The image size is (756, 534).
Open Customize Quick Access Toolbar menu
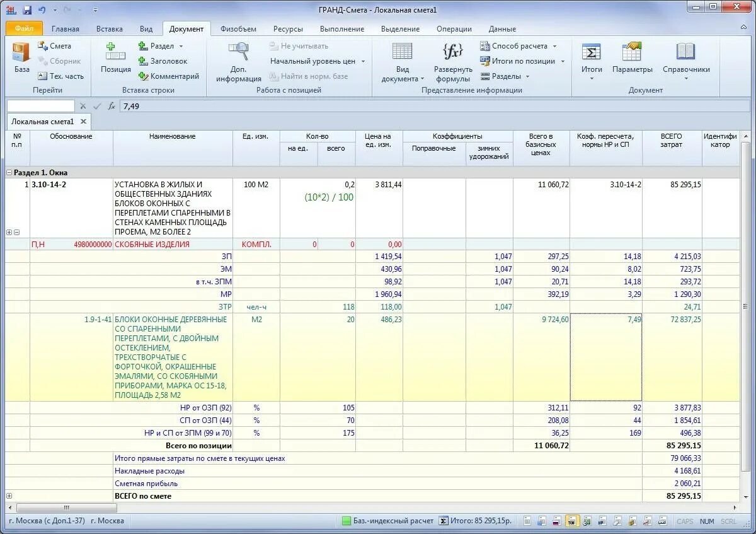[x=95, y=10]
